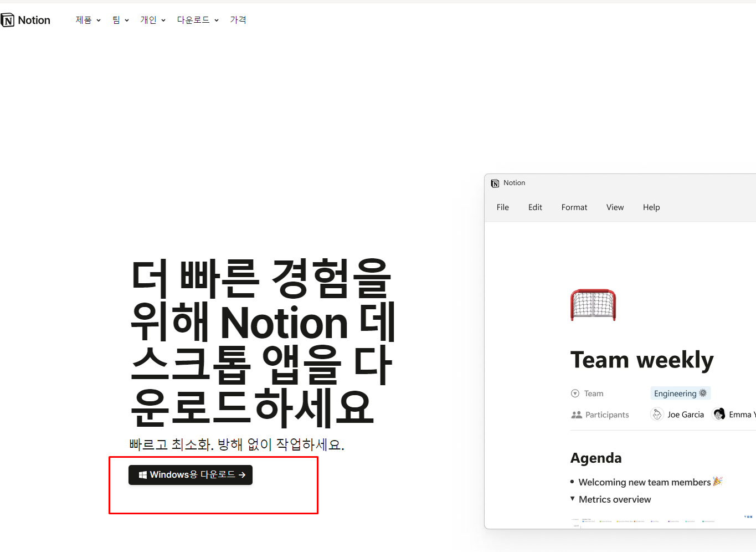The image size is (756, 552).
Task: Open the 제품 dropdown menu
Action: [x=88, y=20]
